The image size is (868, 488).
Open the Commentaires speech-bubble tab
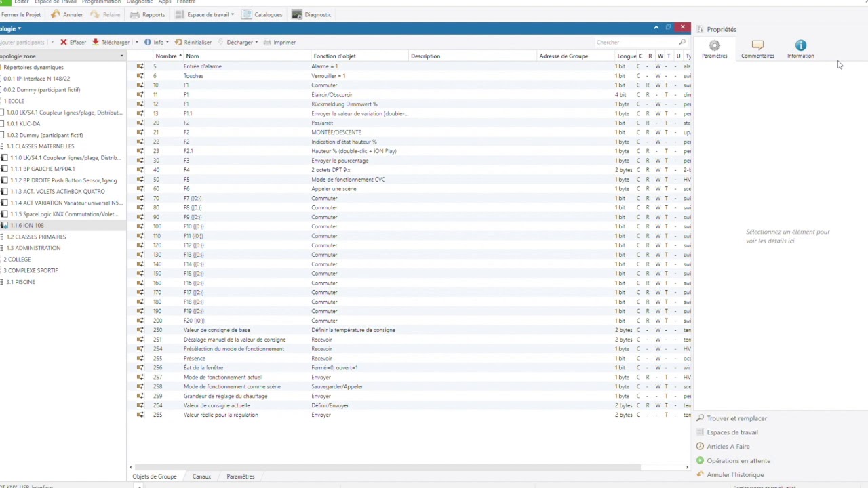pos(757,49)
